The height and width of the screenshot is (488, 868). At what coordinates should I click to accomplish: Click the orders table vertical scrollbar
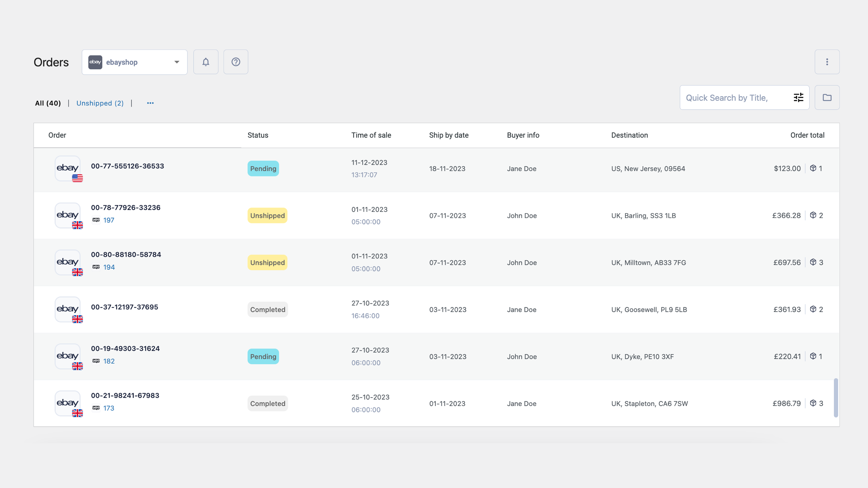tap(836, 397)
